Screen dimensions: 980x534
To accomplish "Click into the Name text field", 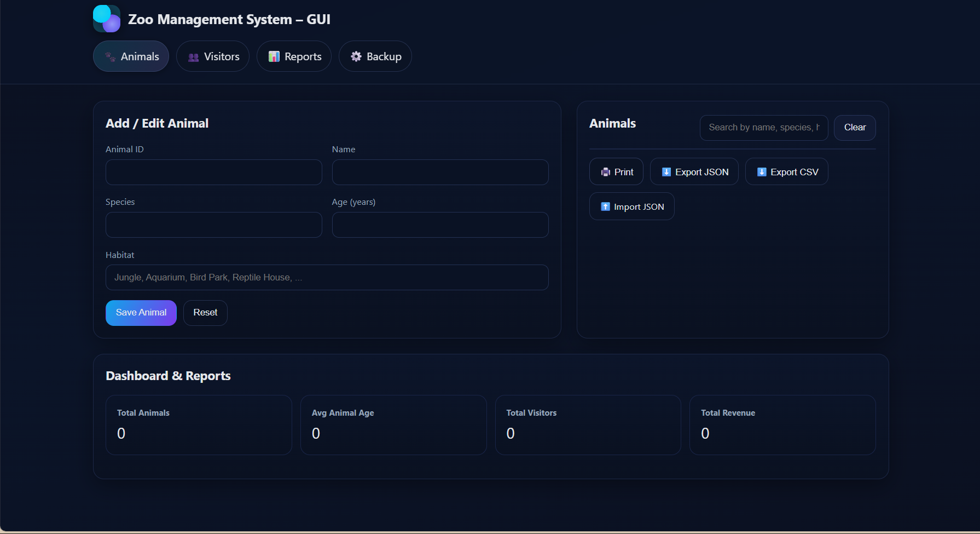I will pyautogui.click(x=440, y=173).
